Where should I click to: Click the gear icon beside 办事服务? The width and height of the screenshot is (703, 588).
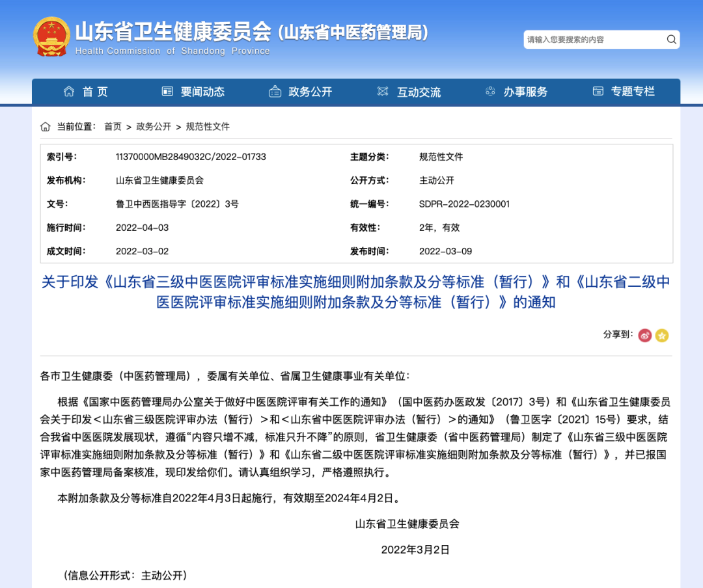[490, 91]
